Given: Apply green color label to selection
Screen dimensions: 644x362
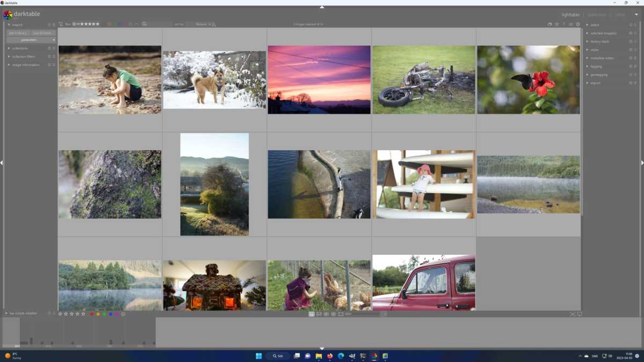Looking at the screenshot, I should click(104, 314).
